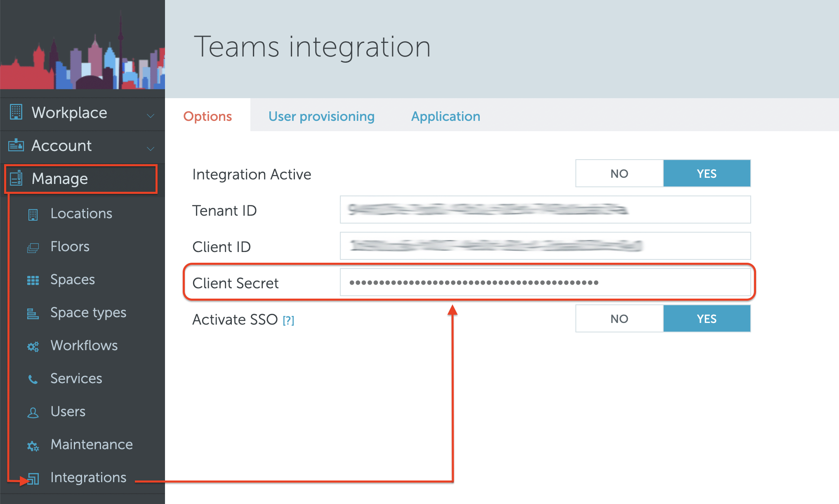Screen dimensions: 839x504
Task: Expand the Account menu chevron
Action: (x=151, y=148)
